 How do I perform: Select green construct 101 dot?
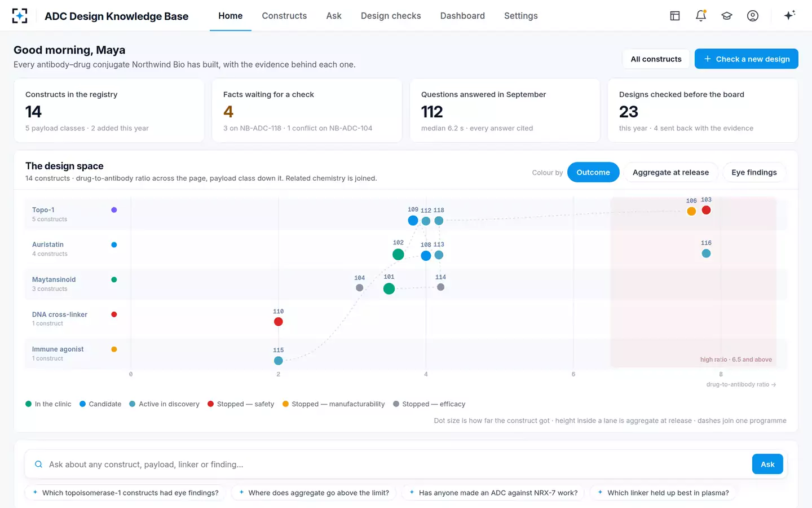(x=389, y=289)
